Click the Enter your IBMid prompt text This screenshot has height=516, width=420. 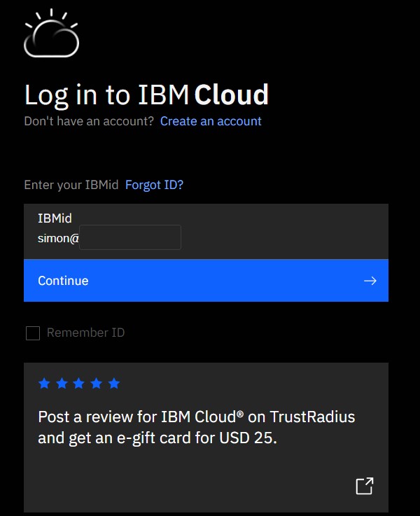[71, 185]
